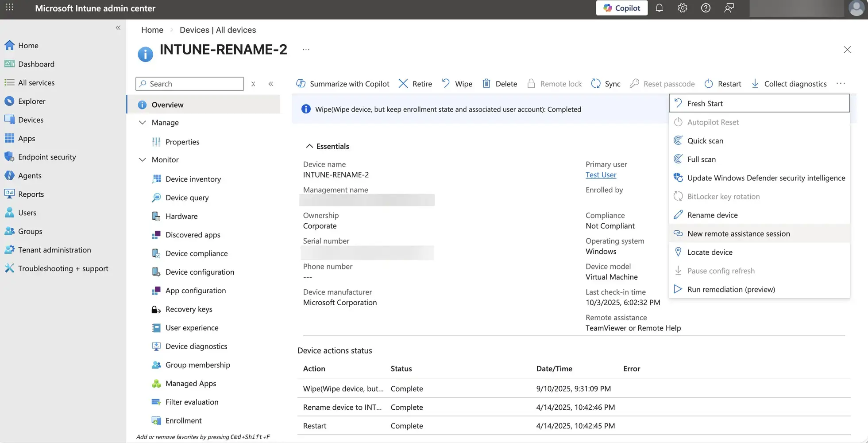Open App configuration
Image resolution: width=868 pixels, height=443 pixels.
coord(196,291)
